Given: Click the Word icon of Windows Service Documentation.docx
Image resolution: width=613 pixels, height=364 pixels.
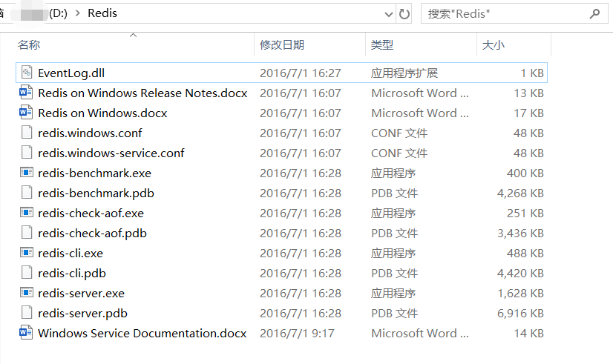Looking at the screenshot, I should pyautogui.click(x=26, y=332).
